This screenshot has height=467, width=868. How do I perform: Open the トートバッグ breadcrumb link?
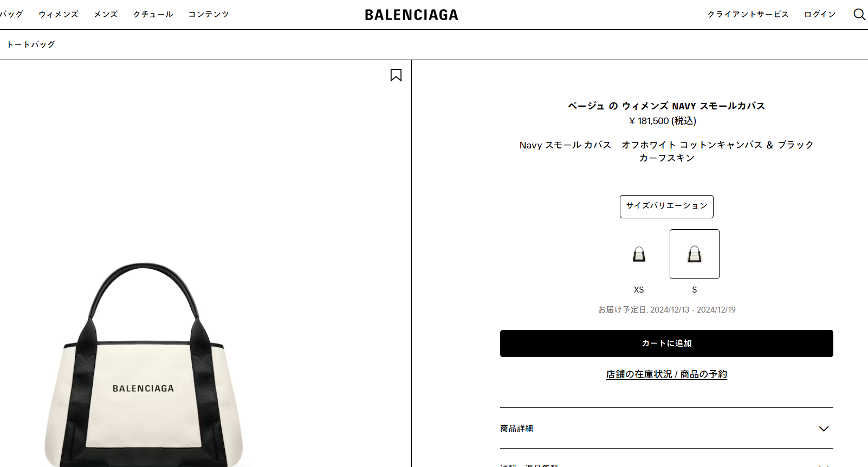[x=31, y=44]
